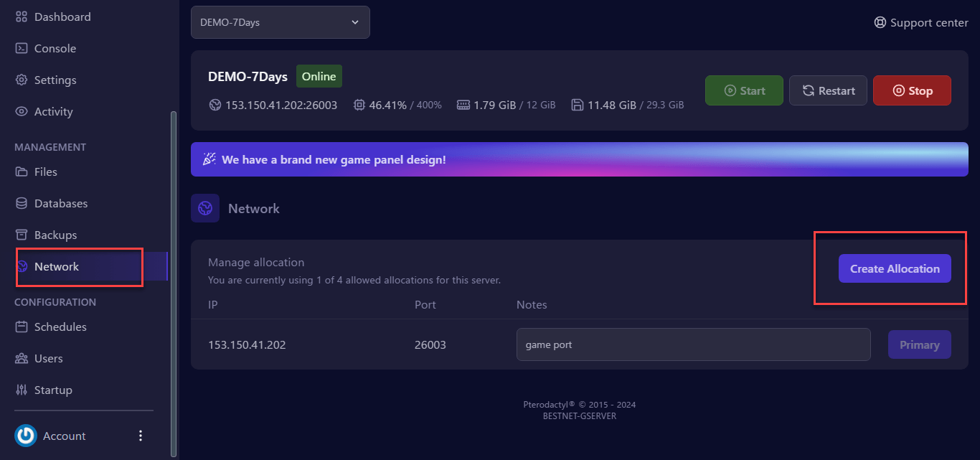Click the 11.48 GiB disk value
The image size is (980, 460).
(612, 105)
